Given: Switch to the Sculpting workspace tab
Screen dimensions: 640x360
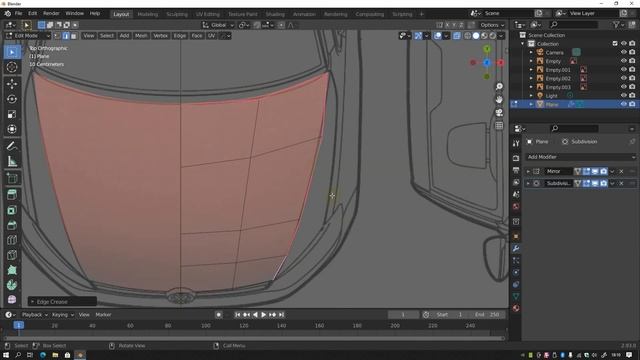Looking at the screenshot, I should 177,14.
